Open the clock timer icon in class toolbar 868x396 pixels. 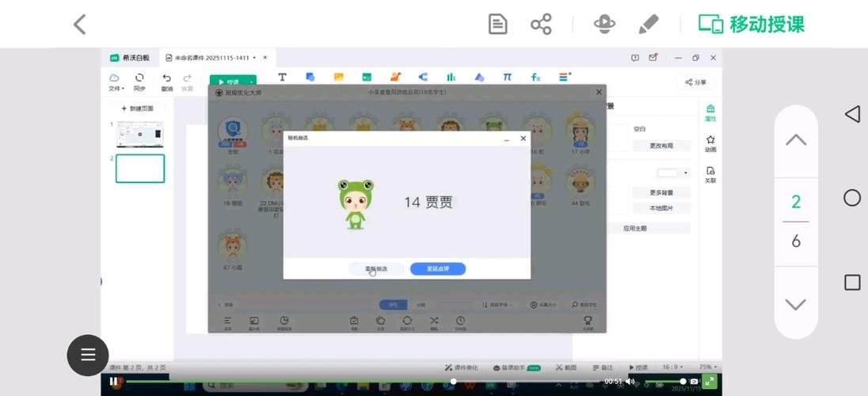pyautogui.click(x=461, y=322)
